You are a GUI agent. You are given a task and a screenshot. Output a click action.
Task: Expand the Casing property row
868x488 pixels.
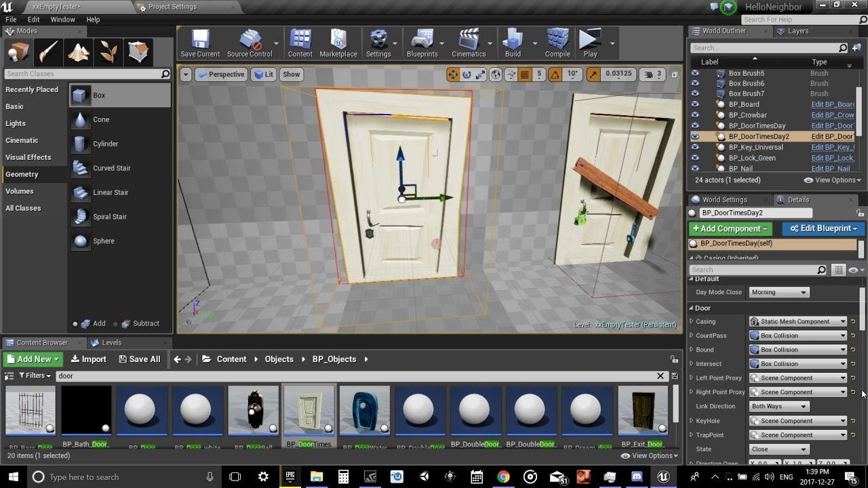(692, 322)
